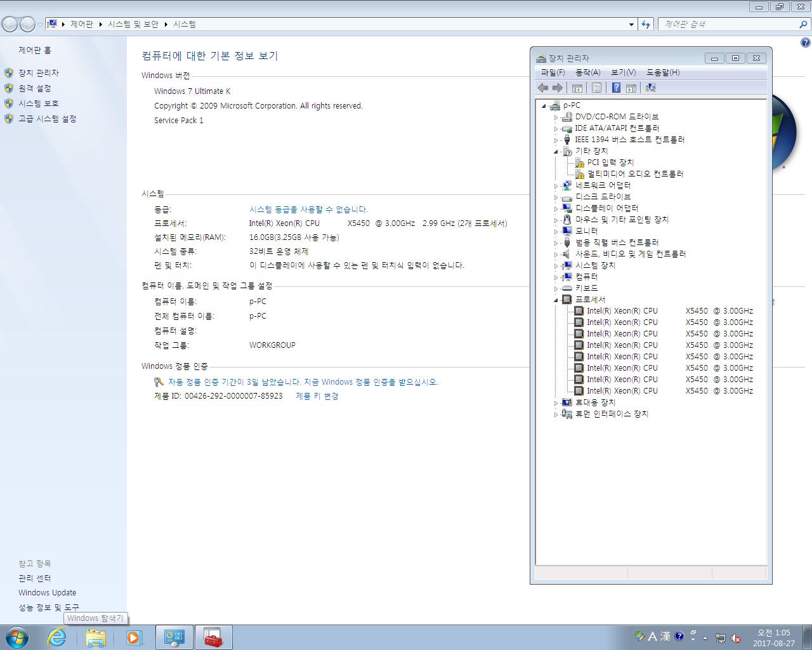This screenshot has height=650, width=812.
Task: Open 관리 센터 link
Action: click(34, 578)
